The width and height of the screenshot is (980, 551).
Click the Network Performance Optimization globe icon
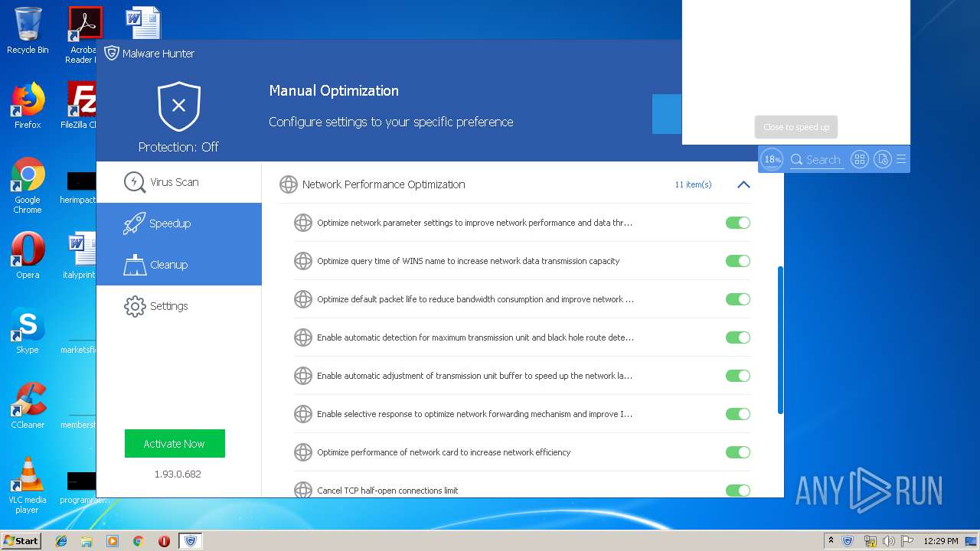(288, 184)
